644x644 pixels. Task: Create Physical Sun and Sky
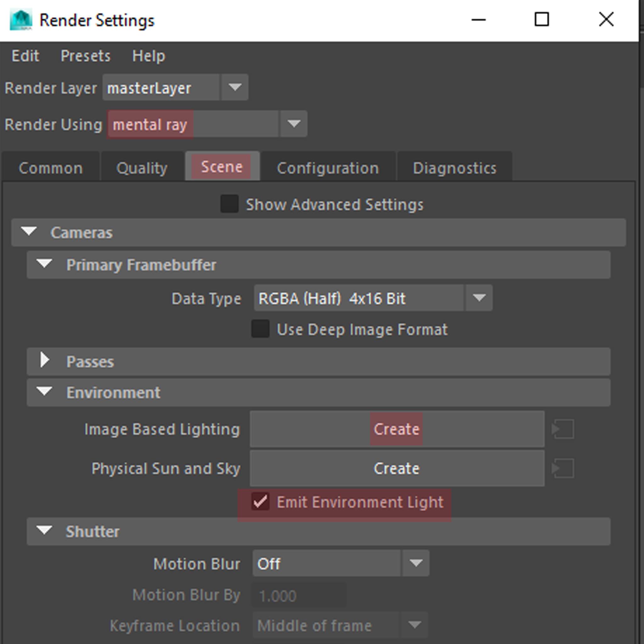tap(397, 468)
